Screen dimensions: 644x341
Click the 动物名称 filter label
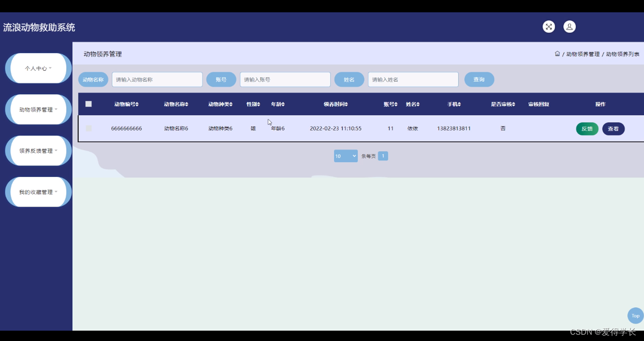(93, 79)
